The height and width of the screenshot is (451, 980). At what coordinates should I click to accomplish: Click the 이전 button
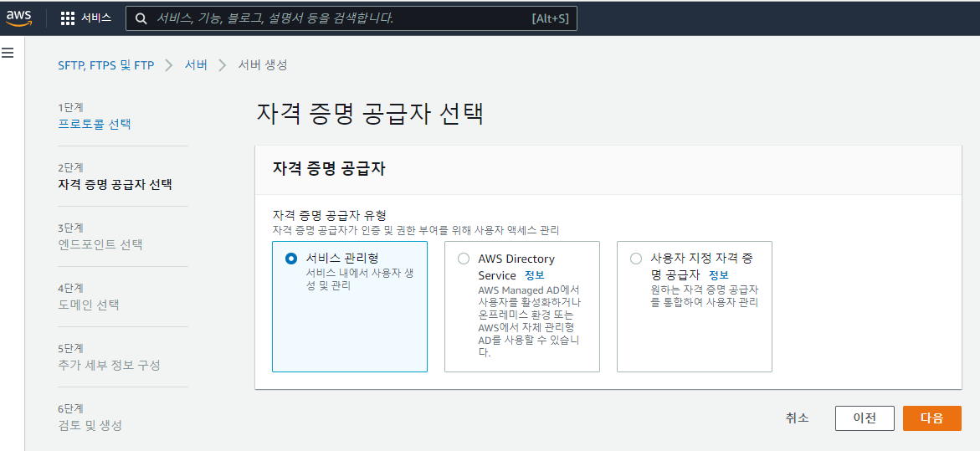865,418
